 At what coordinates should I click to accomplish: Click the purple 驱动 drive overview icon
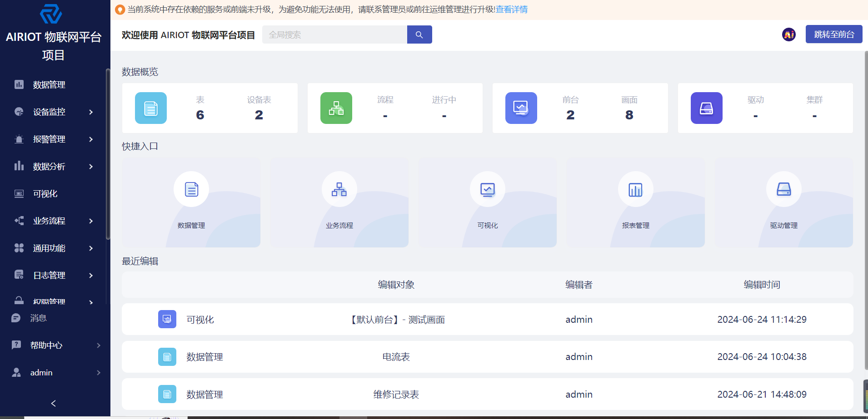[x=707, y=108]
